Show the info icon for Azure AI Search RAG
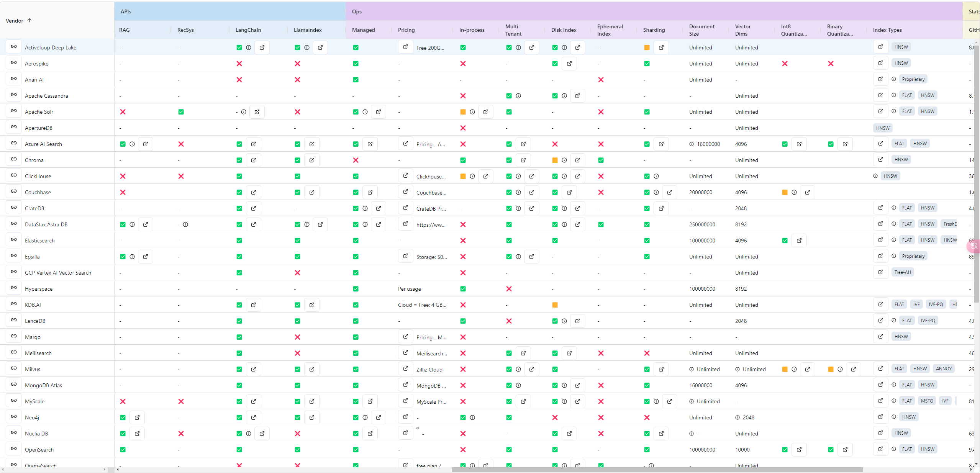980x473 pixels. pyautogui.click(x=132, y=144)
